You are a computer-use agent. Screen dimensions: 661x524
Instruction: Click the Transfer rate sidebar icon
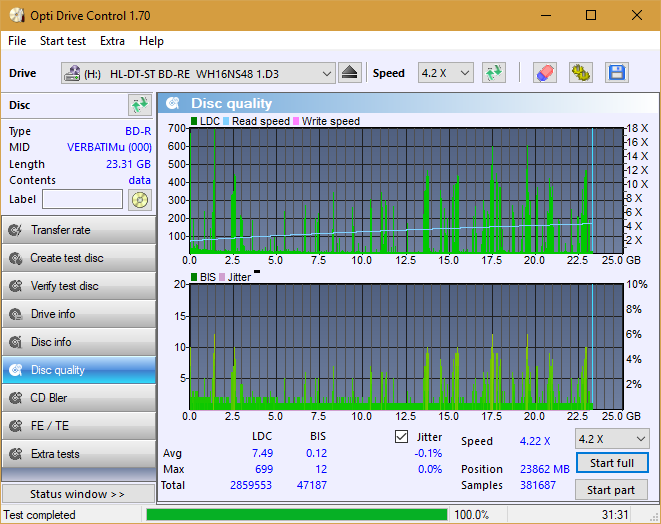coord(16,230)
